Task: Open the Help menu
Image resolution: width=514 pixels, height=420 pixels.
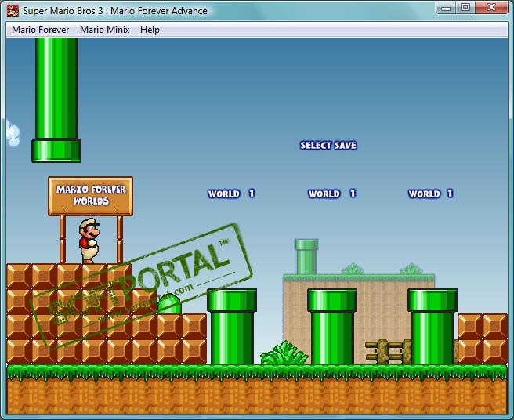Action: click(150, 30)
